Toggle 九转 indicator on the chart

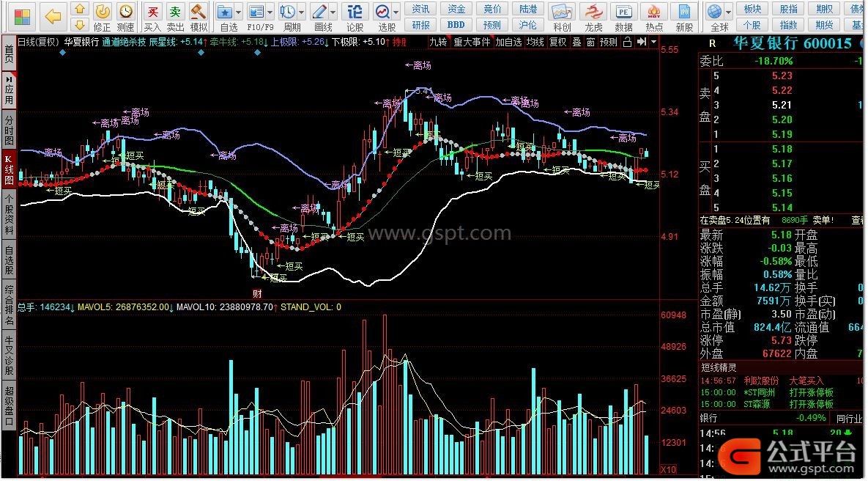438,42
